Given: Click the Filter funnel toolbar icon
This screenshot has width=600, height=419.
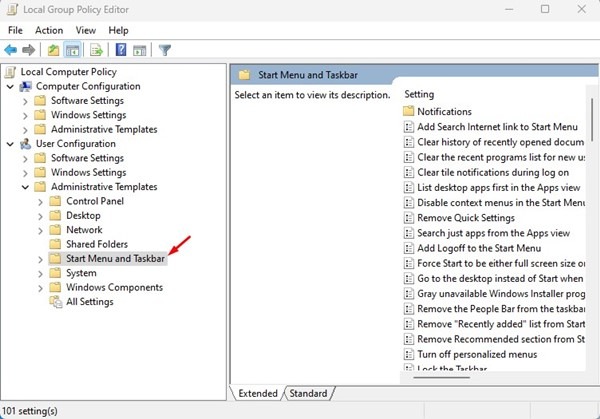Looking at the screenshot, I should click(165, 49).
